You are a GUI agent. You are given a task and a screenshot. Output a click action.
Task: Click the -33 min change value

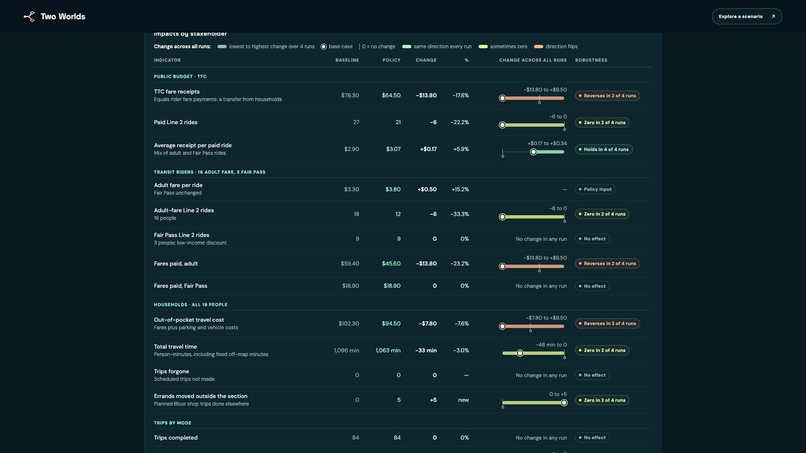pos(426,350)
